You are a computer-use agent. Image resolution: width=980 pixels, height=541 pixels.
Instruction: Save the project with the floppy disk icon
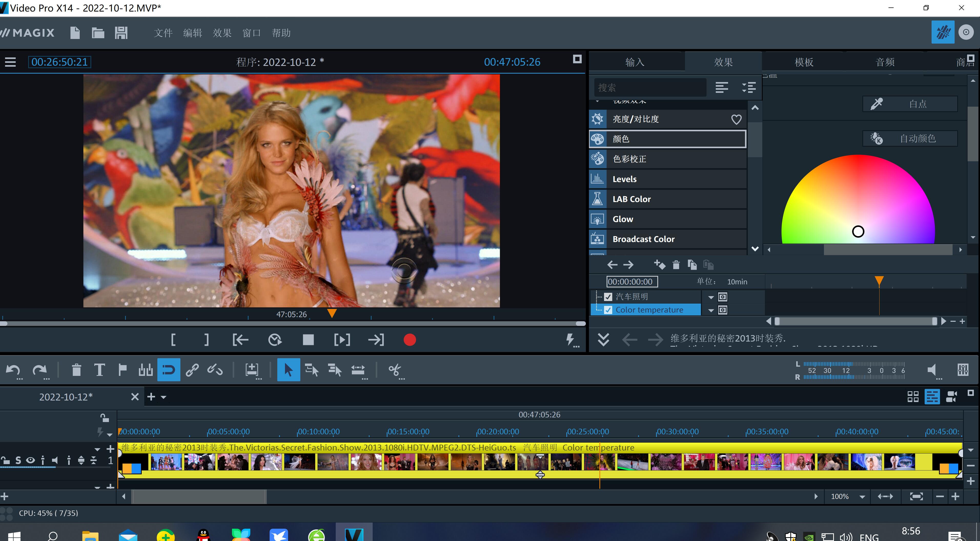[x=121, y=33]
